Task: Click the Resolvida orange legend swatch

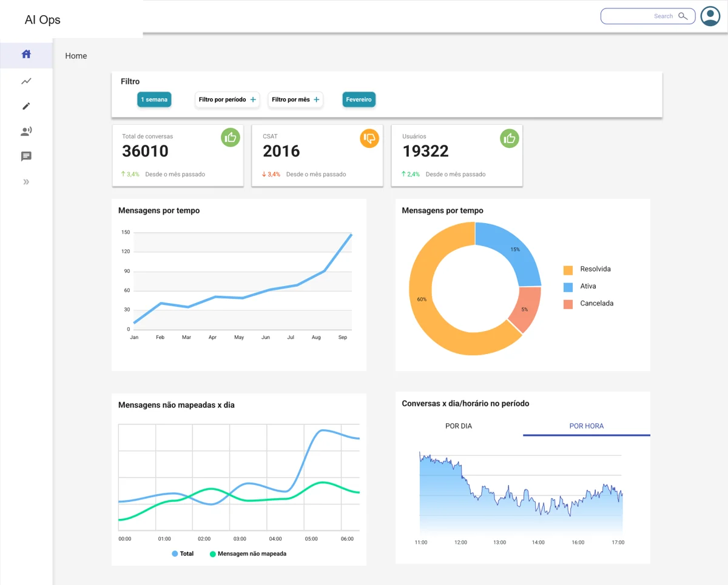Action: (568, 270)
